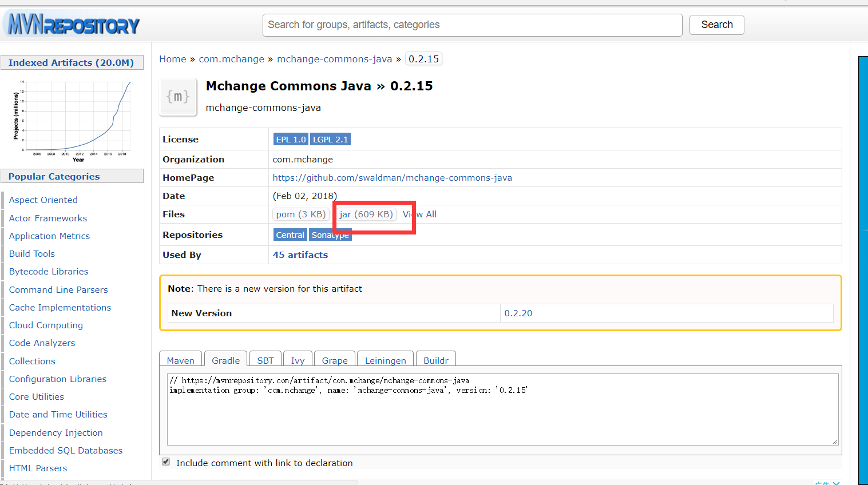
Task: Open Cache Implementations category
Action: click(x=60, y=308)
